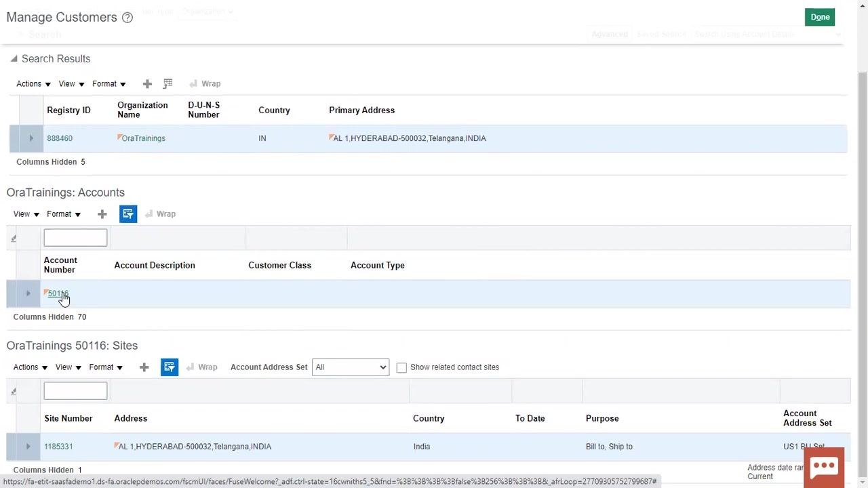
Task: Open Actions menu in Sites toolbar
Action: pyautogui.click(x=31, y=367)
